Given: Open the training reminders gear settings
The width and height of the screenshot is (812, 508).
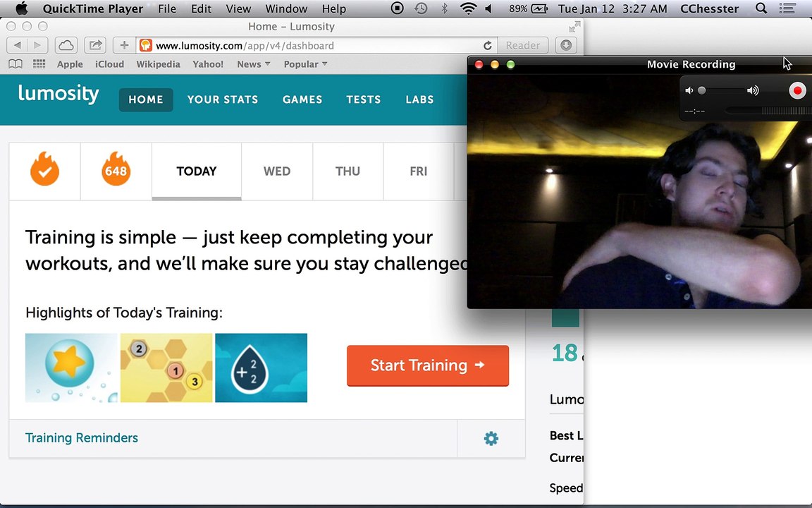Looking at the screenshot, I should [x=491, y=439].
